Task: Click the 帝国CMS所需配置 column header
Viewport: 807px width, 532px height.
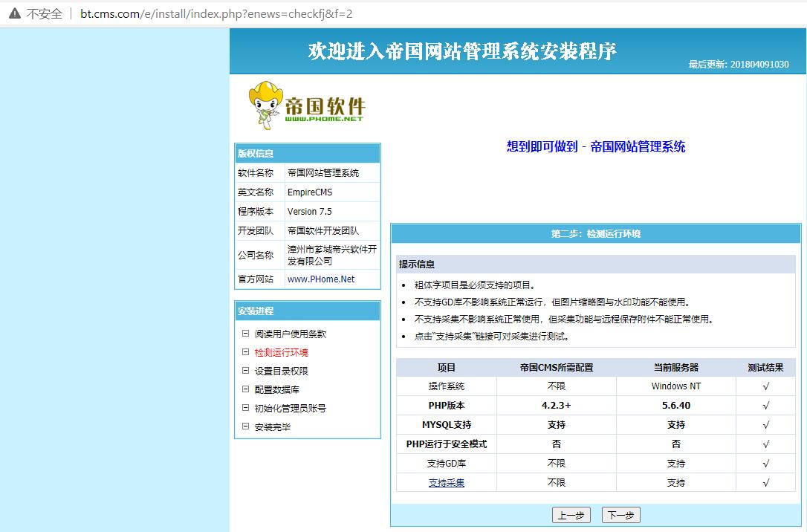Action: pyautogui.click(x=557, y=367)
